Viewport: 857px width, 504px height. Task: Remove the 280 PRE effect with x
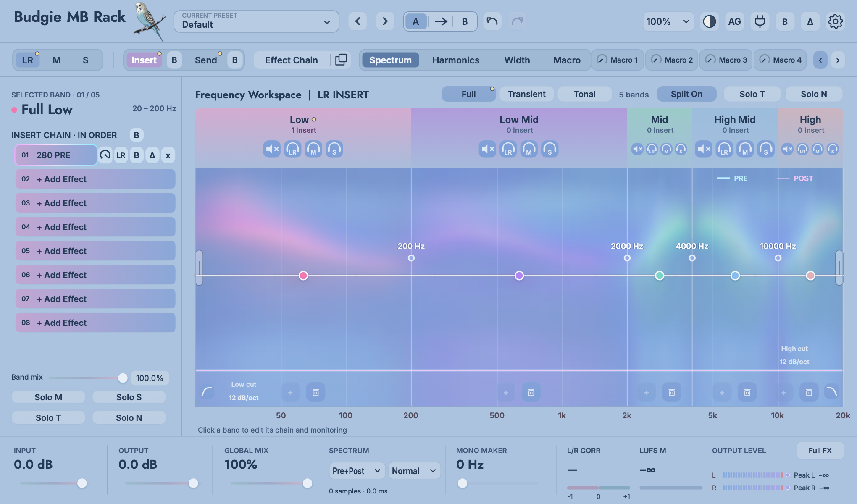pyautogui.click(x=168, y=155)
